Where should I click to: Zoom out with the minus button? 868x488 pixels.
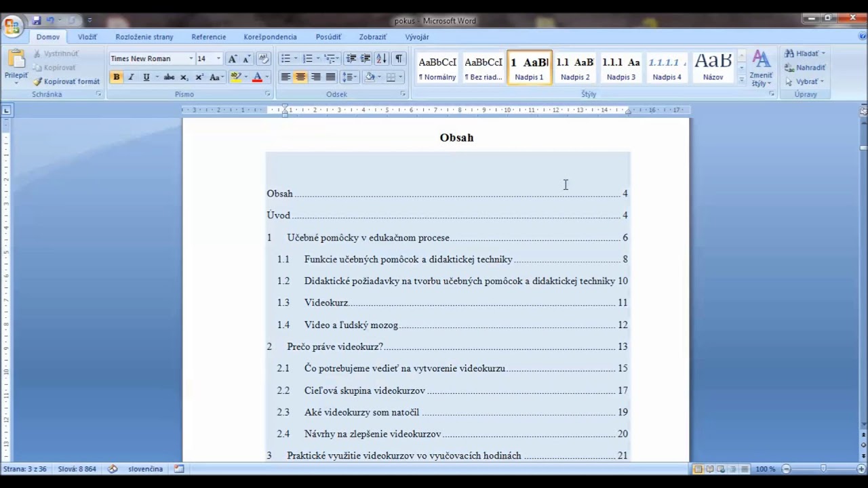tap(786, 469)
